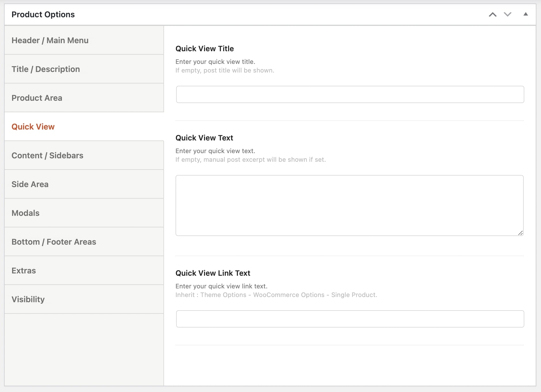The width and height of the screenshot is (541, 392).
Task: Move Product Options panel up
Action: (x=493, y=14)
